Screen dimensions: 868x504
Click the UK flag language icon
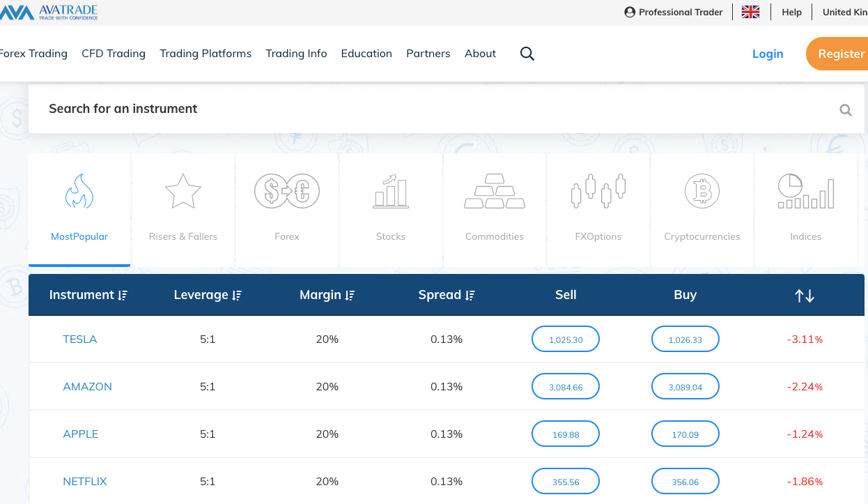point(750,12)
